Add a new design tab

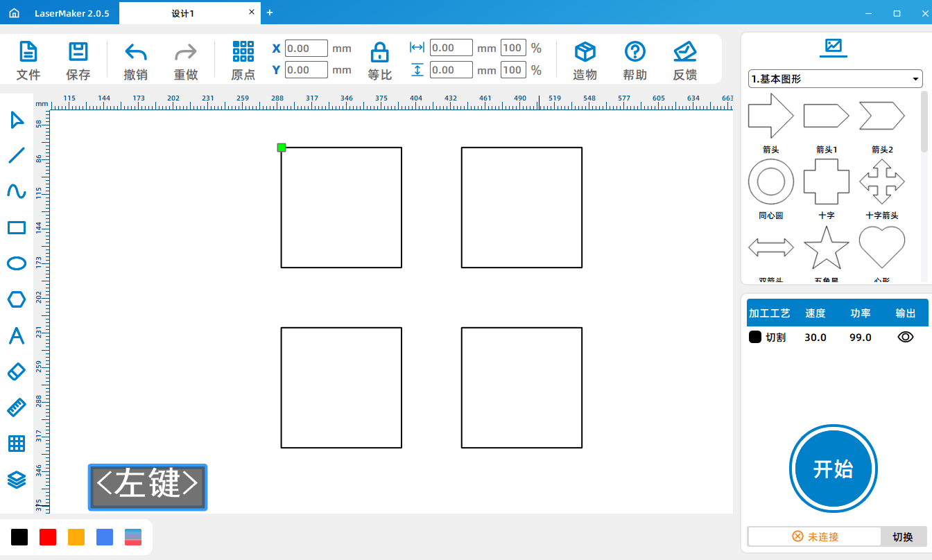tap(270, 12)
